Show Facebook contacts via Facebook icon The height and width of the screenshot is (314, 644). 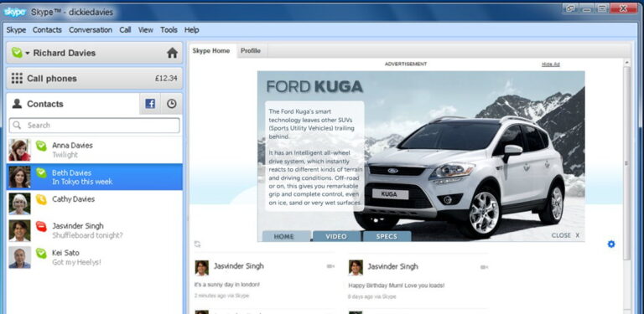click(x=150, y=104)
